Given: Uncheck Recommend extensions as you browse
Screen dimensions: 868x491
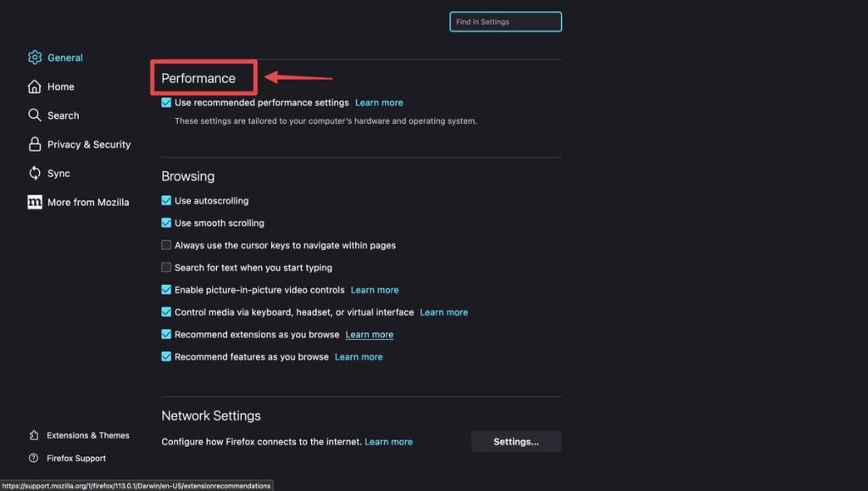Looking at the screenshot, I should (166, 334).
